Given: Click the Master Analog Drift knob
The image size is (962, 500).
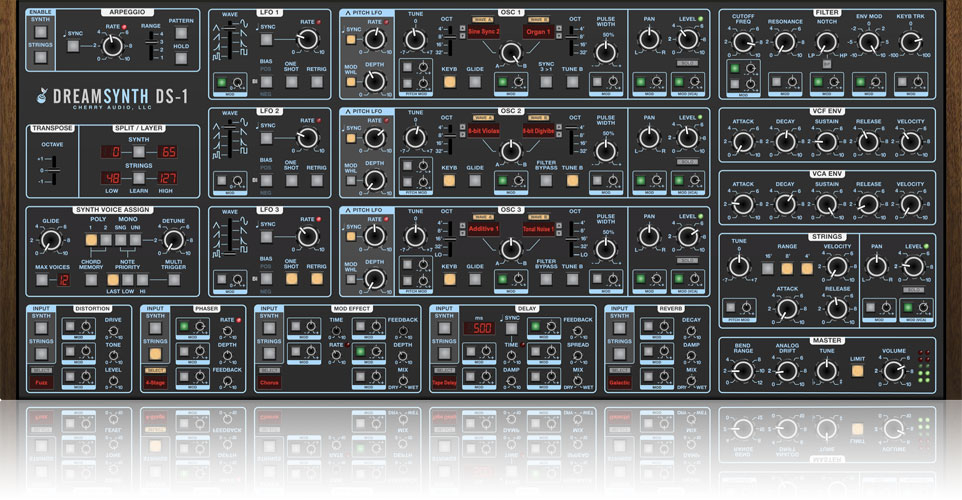Looking at the screenshot, I should coord(785,372).
